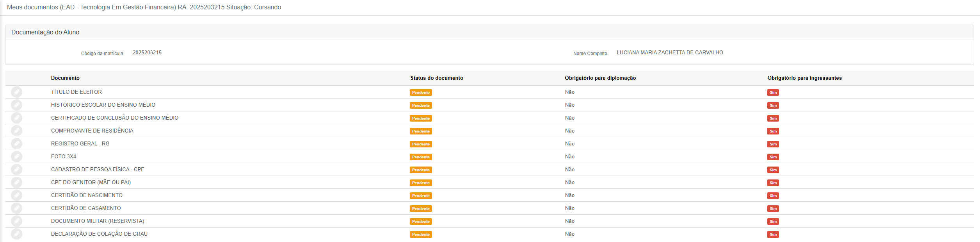Click the Pendente status of TÍTULO DE ELEITOR
980x242 pixels.
tap(421, 93)
